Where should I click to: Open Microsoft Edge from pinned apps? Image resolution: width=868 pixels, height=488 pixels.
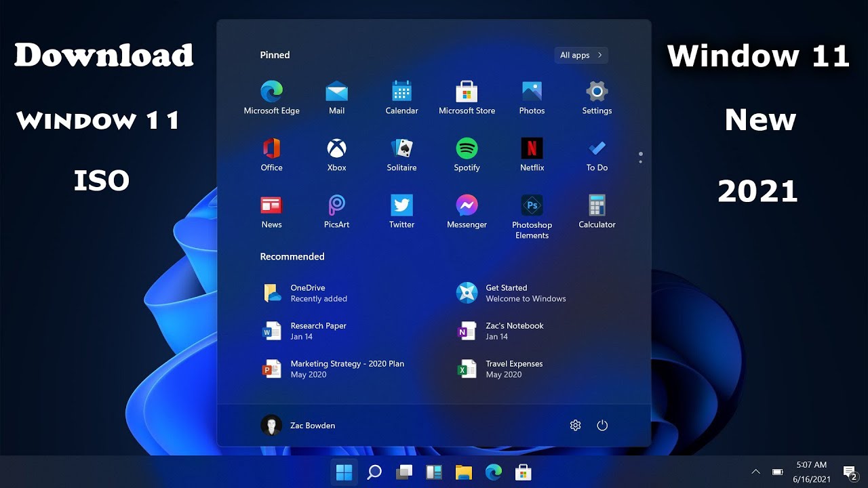[271, 98]
